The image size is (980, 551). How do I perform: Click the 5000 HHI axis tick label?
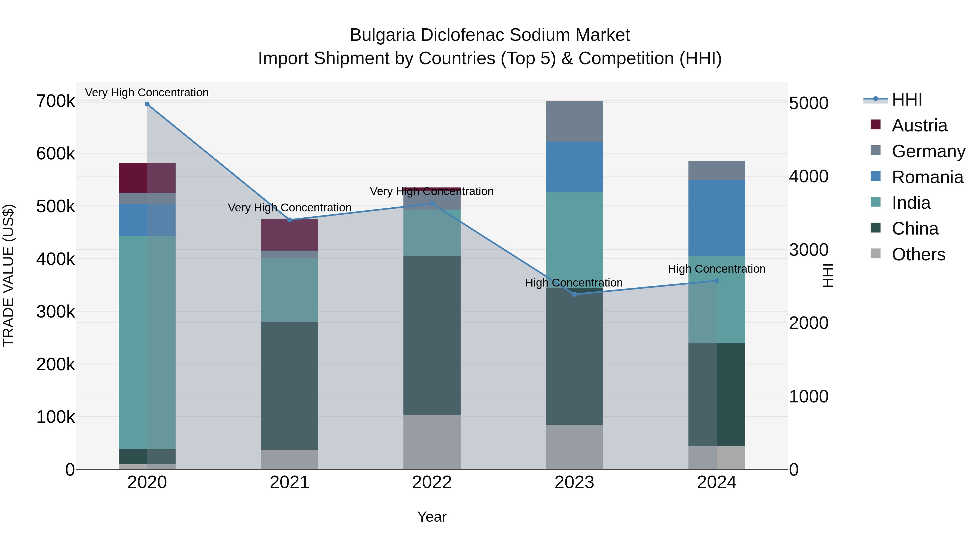pos(809,103)
